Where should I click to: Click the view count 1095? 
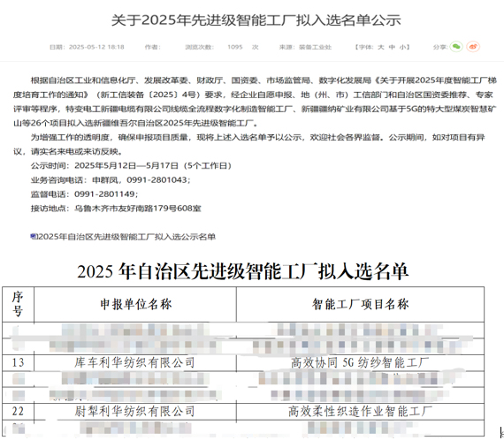coord(235,47)
